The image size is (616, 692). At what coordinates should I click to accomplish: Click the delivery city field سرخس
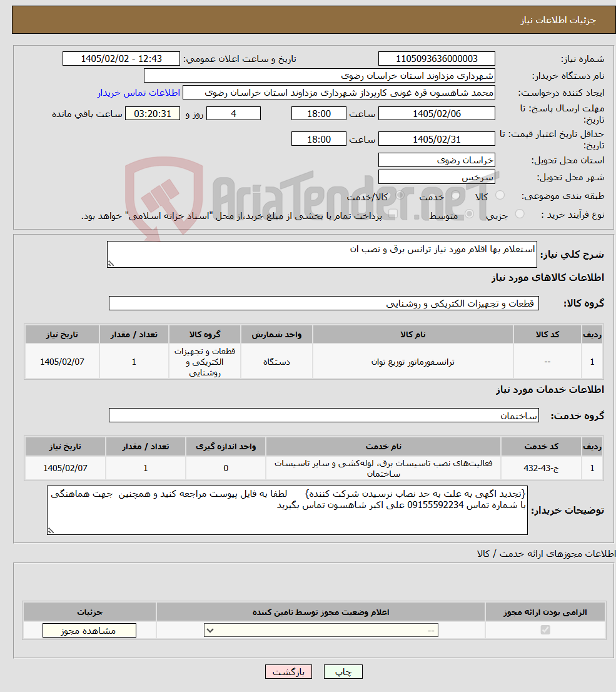[437, 177]
